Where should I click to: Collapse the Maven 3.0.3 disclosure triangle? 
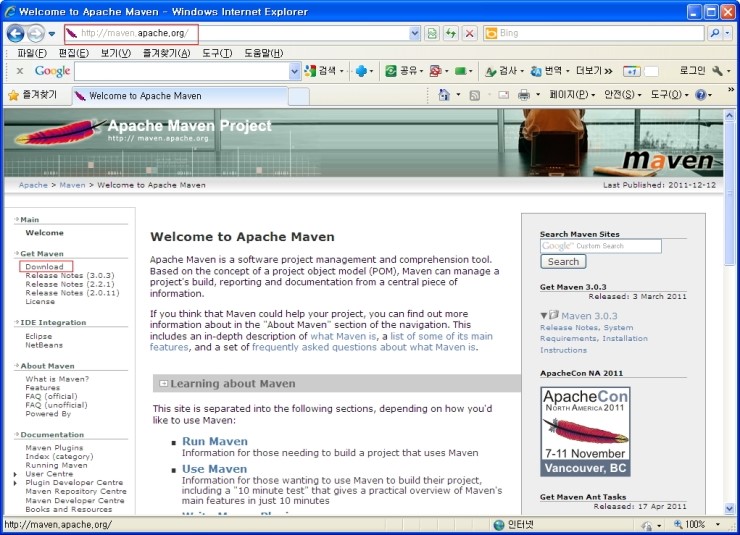(x=544, y=316)
